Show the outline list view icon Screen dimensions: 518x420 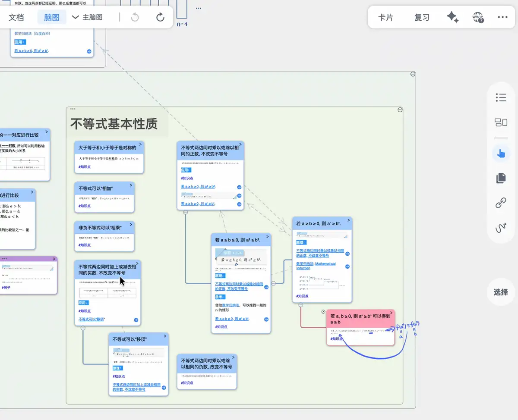(x=501, y=97)
